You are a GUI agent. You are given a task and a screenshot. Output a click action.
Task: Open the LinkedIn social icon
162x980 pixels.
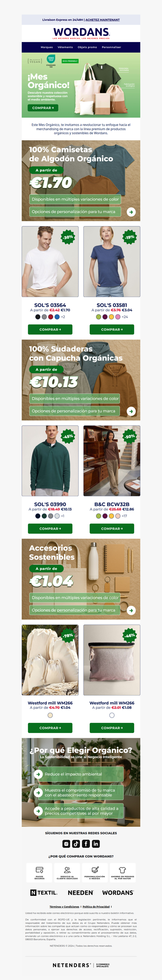[x=96, y=844]
